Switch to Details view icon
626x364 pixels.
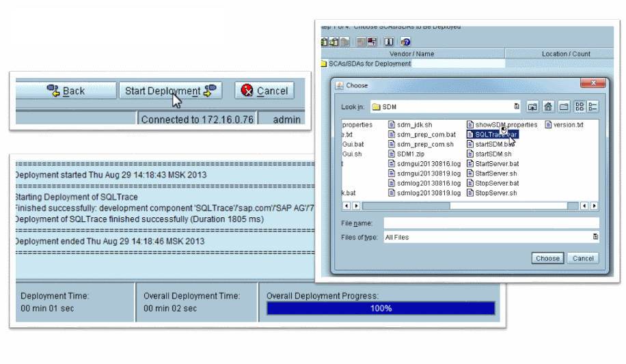[x=593, y=107]
